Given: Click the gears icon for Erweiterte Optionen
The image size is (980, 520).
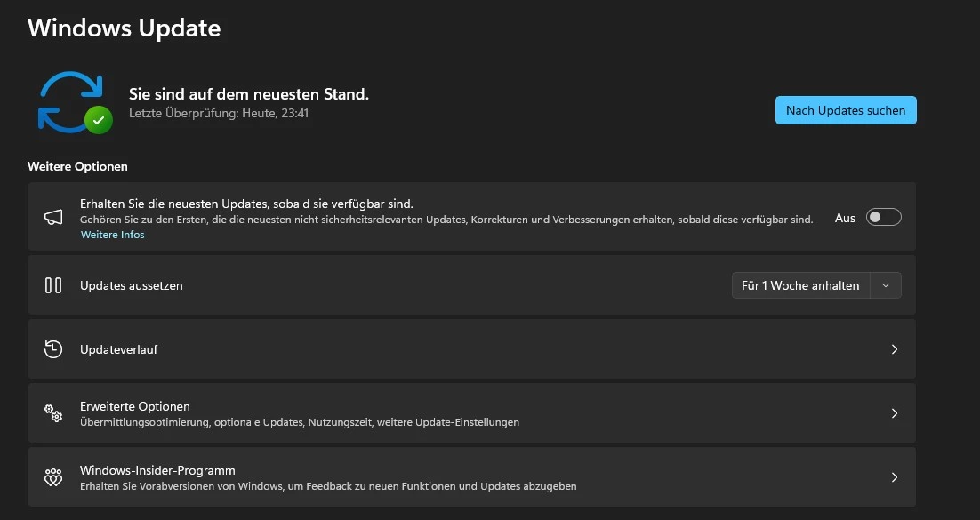Looking at the screenshot, I should 53,413.
